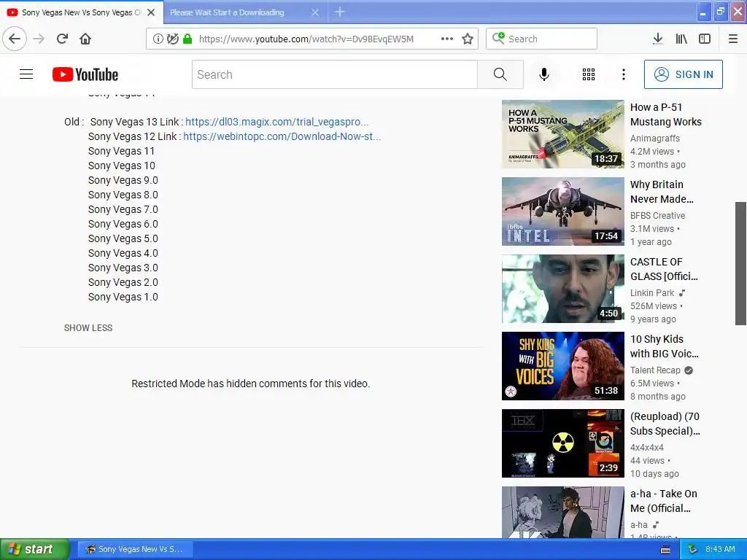Go back using the browser back arrow
Image resolution: width=747 pixels, height=560 pixels.
click(x=15, y=39)
